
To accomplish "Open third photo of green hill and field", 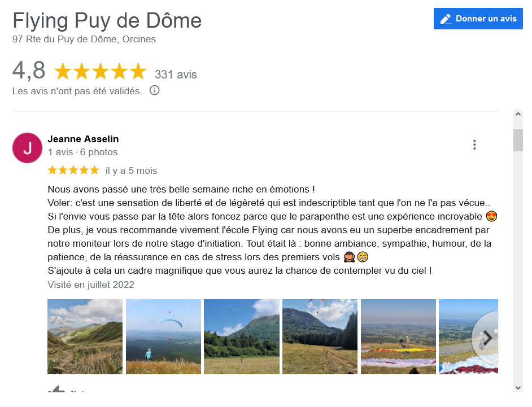I will tap(242, 337).
